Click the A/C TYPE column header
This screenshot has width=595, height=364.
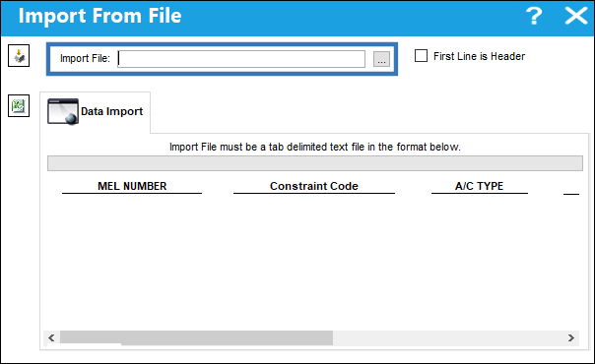coord(480,186)
